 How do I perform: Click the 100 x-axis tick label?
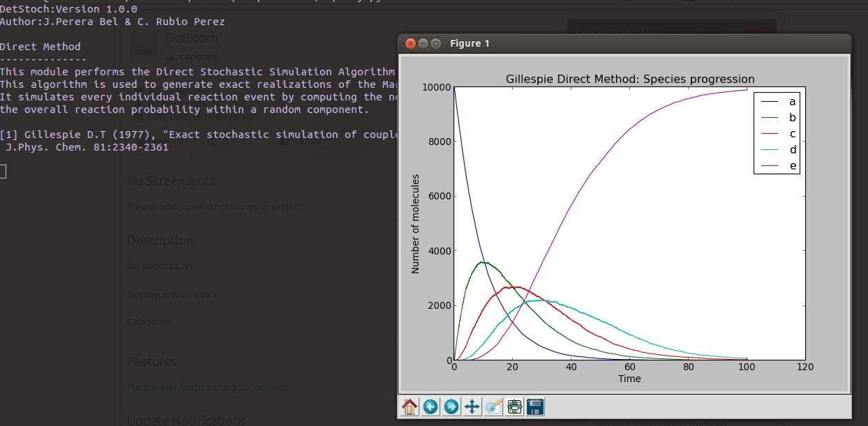747,367
